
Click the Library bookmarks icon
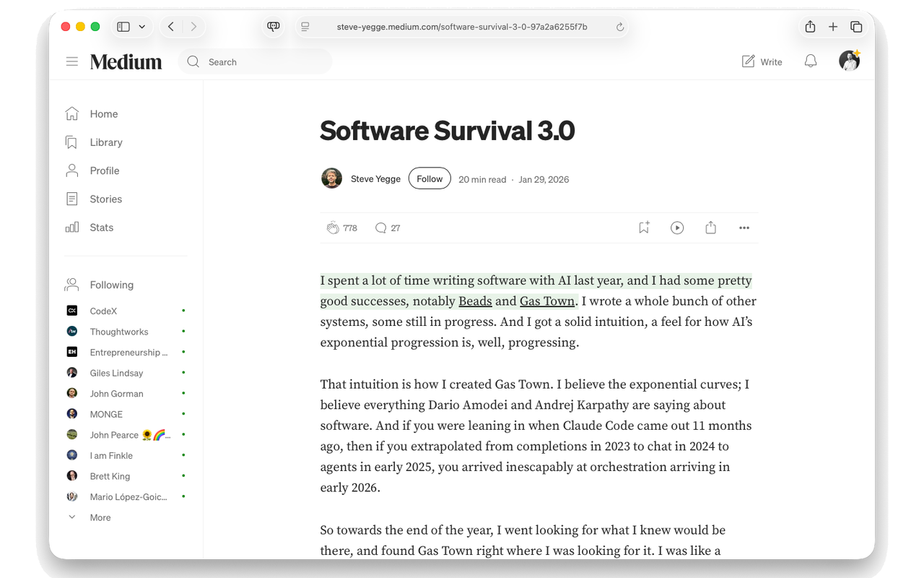coord(72,142)
